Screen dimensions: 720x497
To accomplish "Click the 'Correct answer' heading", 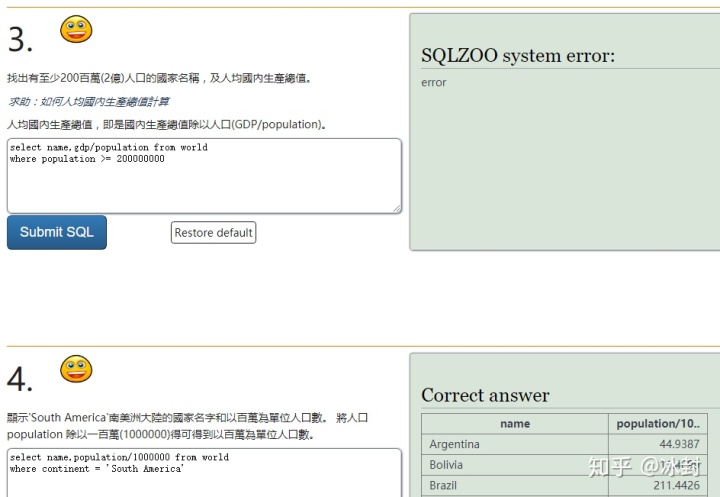I will (x=485, y=395).
